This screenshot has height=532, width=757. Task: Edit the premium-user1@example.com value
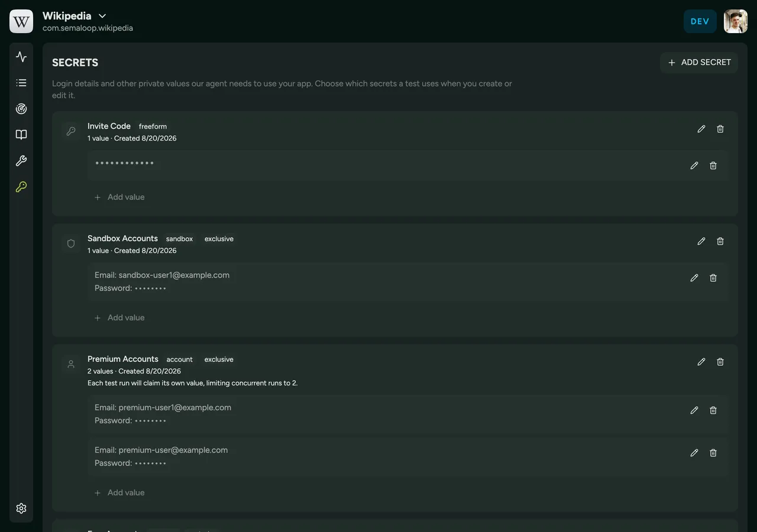[x=694, y=410]
